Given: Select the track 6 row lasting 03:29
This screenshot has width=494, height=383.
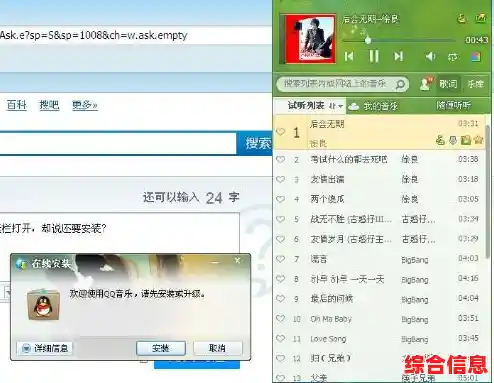Looking at the screenshot, I should (379, 239).
